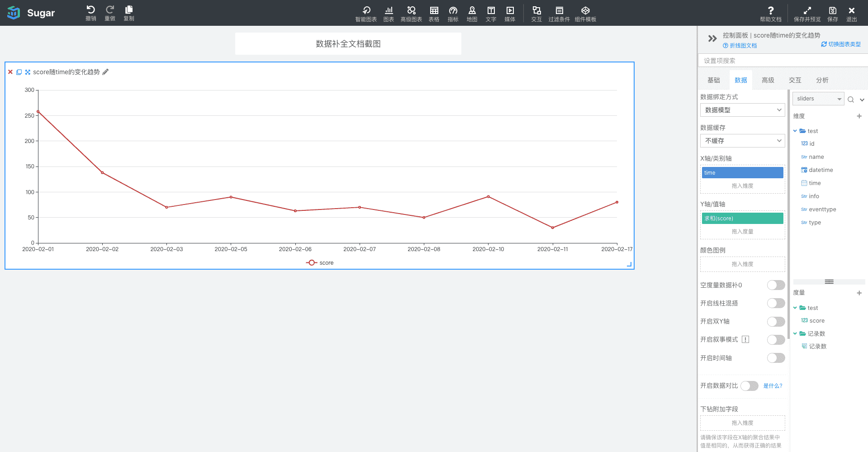The width and height of the screenshot is (868, 452).
Task: Collapse the control panel with double-arrow icon
Action: 712,39
